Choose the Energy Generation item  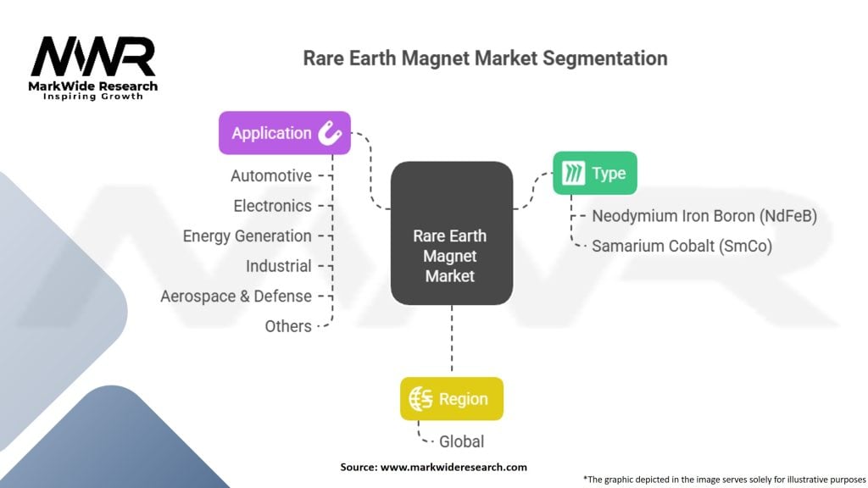[x=247, y=236]
